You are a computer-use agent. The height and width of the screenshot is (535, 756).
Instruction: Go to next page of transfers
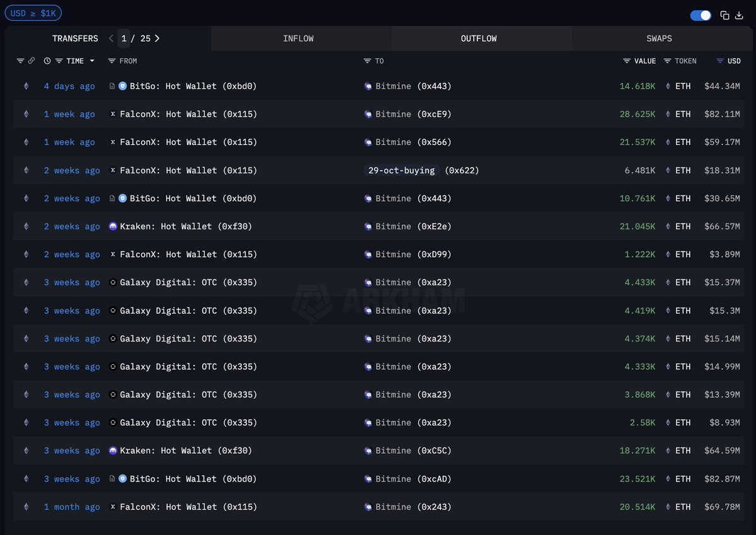point(157,38)
